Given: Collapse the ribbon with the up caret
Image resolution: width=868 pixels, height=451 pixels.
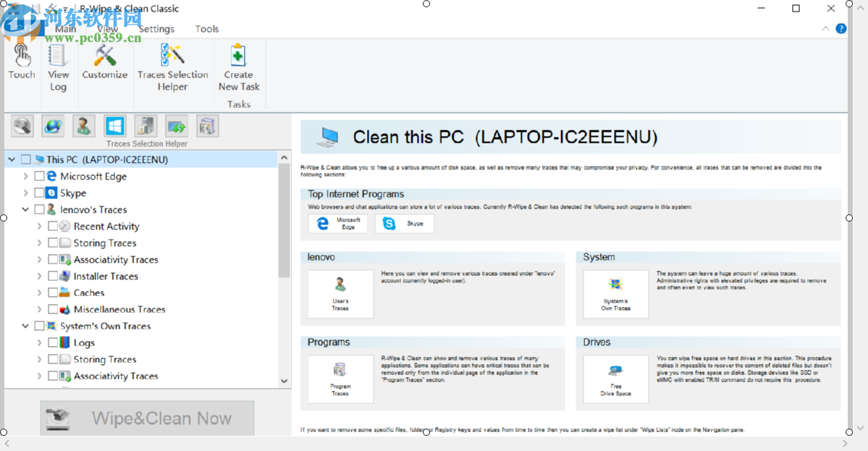Looking at the screenshot, I should coord(825,29).
